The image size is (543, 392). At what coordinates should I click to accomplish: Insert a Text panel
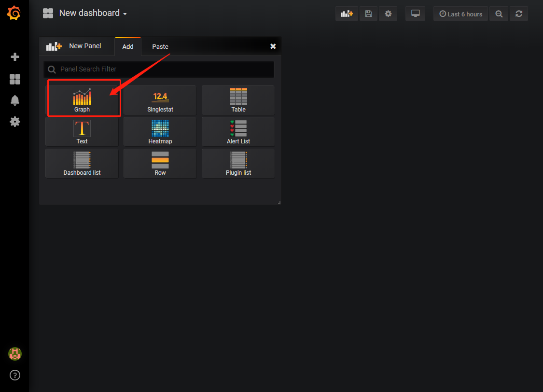click(x=82, y=131)
